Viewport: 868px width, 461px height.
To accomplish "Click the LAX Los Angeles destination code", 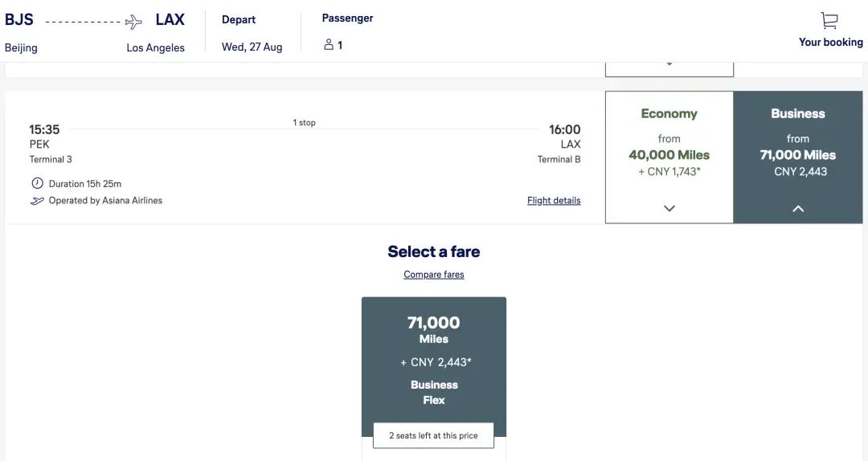I will tap(170, 20).
